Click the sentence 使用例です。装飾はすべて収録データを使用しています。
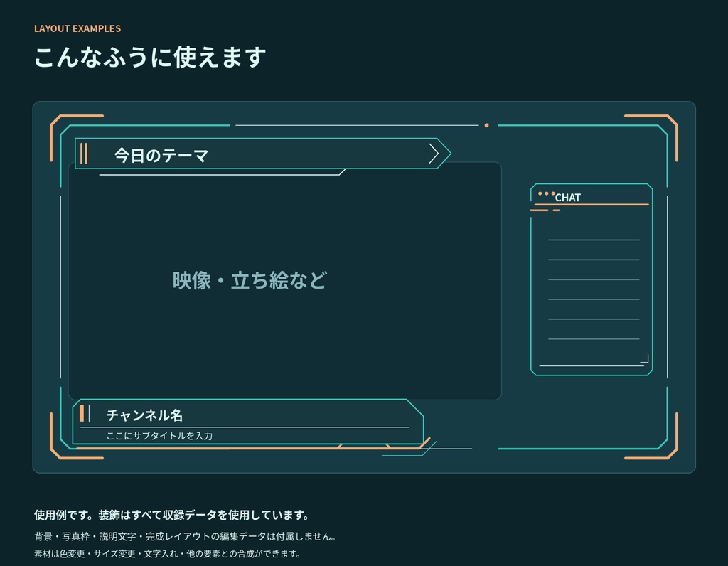The width and height of the screenshot is (728, 566). pos(171,515)
